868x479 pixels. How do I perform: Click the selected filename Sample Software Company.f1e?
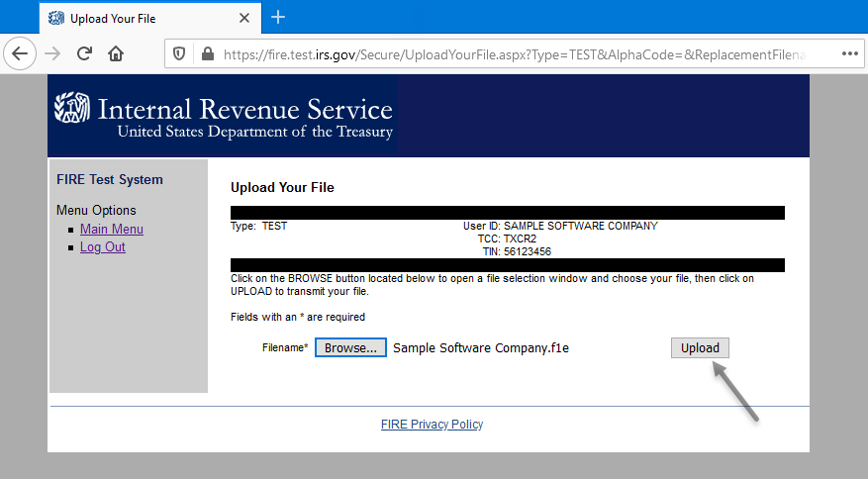(481, 348)
